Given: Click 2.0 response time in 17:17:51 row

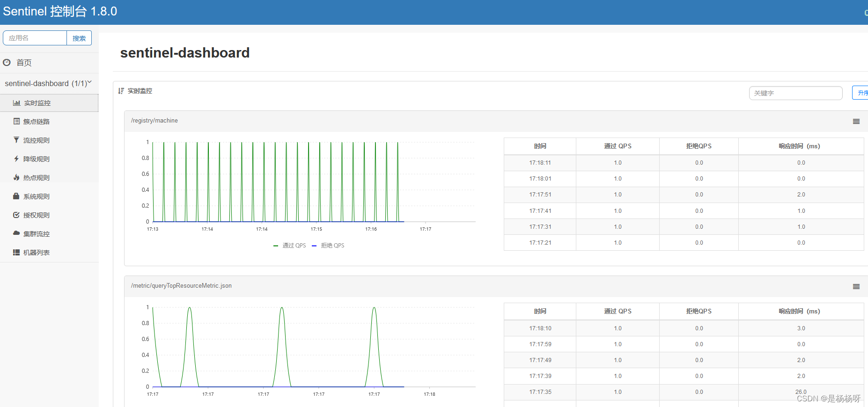Looking at the screenshot, I should pyautogui.click(x=801, y=195).
